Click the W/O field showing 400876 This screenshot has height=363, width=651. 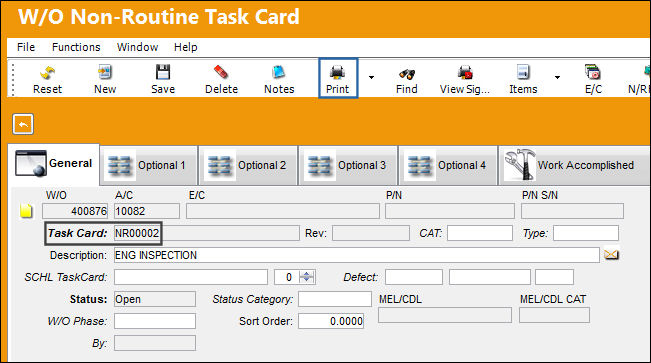click(75, 211)
